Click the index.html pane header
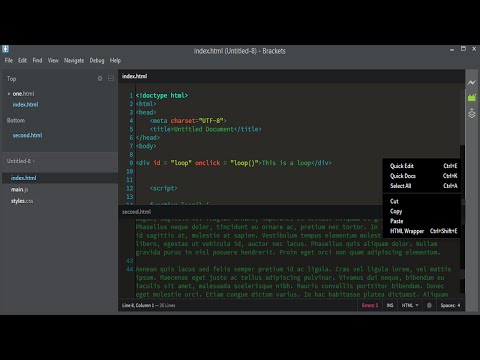480x360 pixels. click(134, 76)
